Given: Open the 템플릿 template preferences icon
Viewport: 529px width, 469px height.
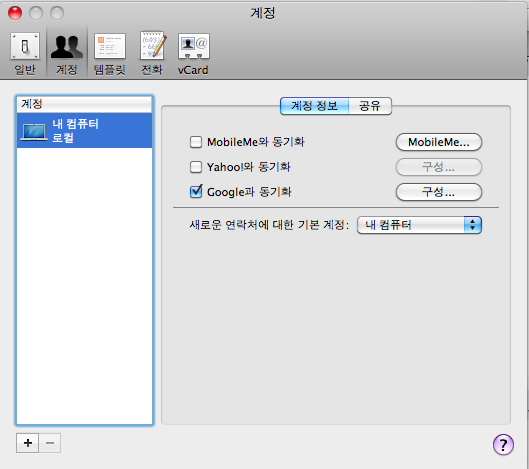Looking at the screenshot, I should (x=110, y=53).
